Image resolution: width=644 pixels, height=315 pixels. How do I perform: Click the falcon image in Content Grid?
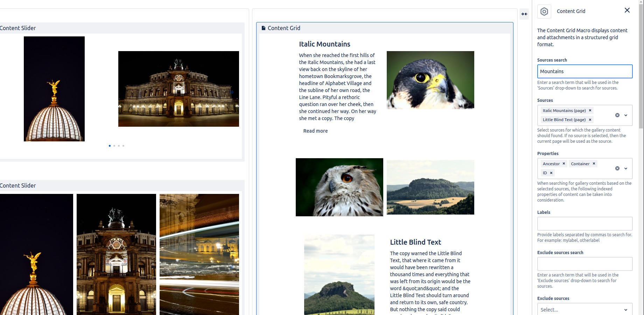coord(430,80)
